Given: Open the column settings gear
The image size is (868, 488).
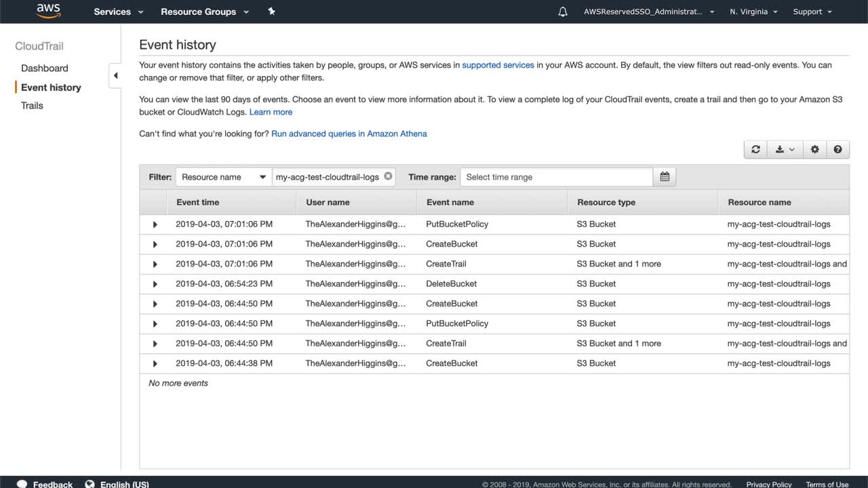Looking at the screenshot, I should [814, 150].
